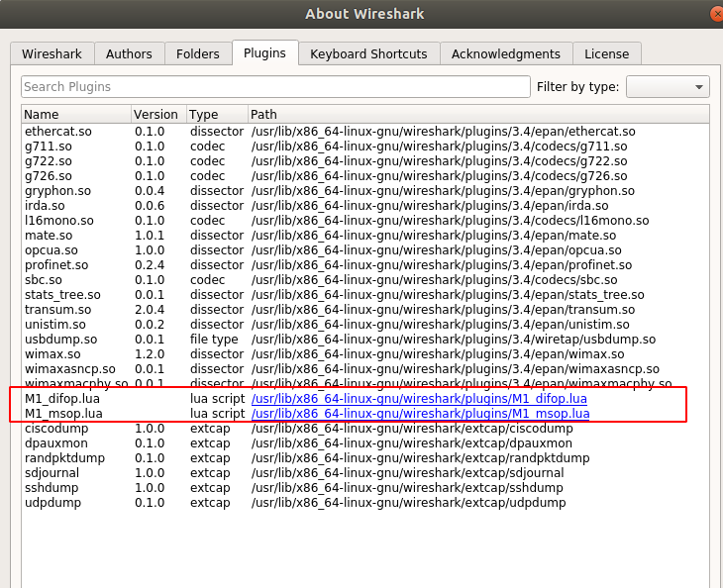The width and height of the screenshot is (723, 588).
Task: Open the Filter by type dropdown
Action: pos(668,87)
